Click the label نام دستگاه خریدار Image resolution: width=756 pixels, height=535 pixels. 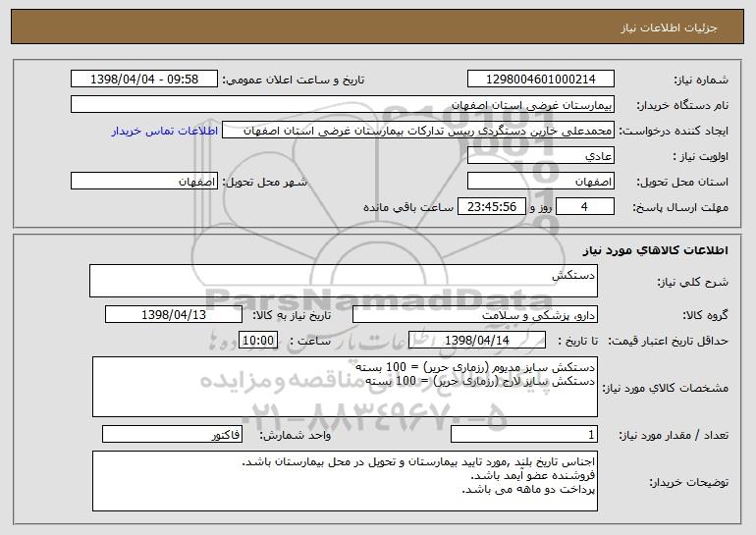682,106
